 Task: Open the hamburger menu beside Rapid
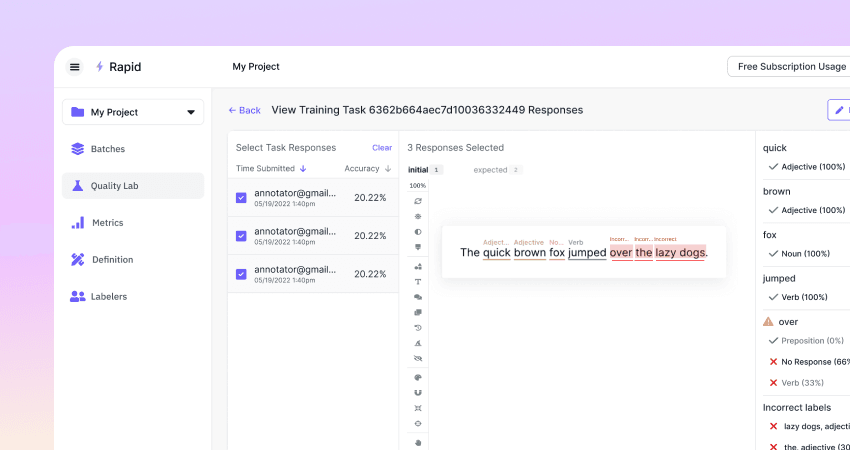click(x=74, y=67)
